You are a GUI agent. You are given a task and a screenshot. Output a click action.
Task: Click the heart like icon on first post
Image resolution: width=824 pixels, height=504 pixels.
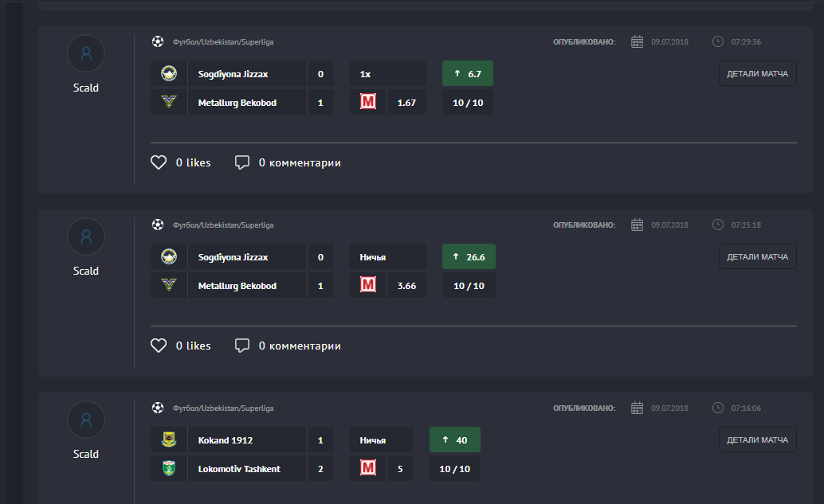159,162
